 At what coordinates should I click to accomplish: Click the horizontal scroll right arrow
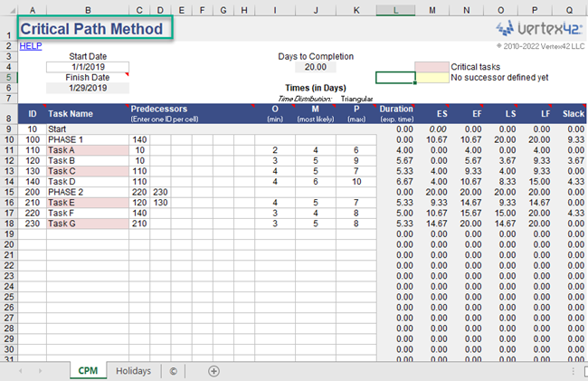[575, 371]
